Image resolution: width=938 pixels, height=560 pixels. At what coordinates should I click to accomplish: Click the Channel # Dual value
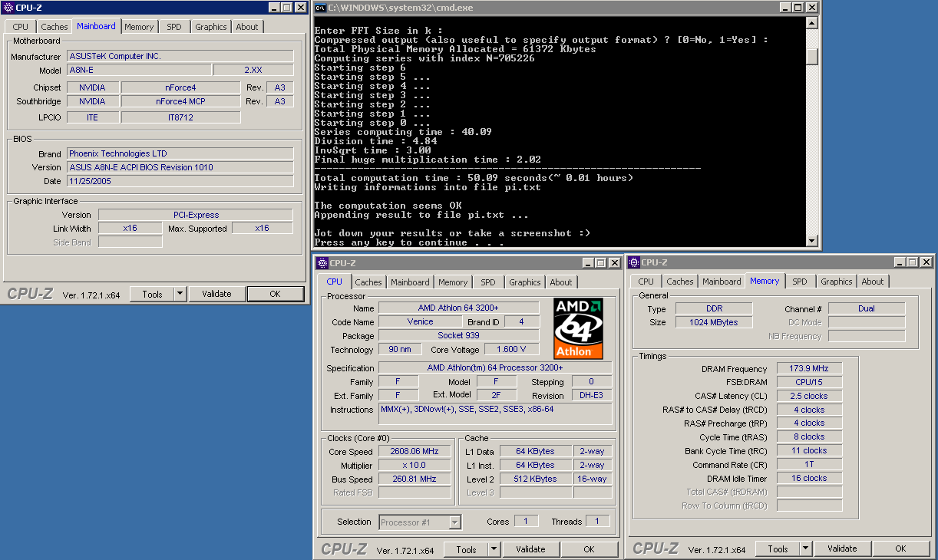click(x=867, y=308)
